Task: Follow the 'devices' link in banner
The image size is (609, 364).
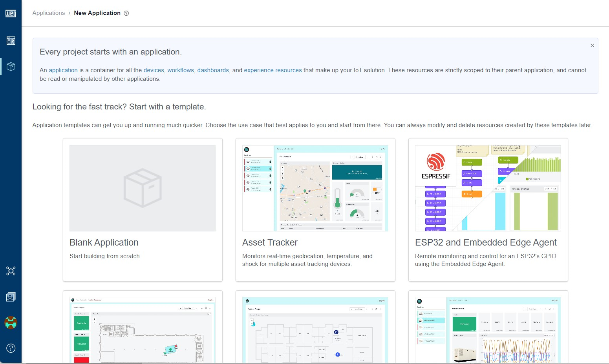Action: (154, 70)
